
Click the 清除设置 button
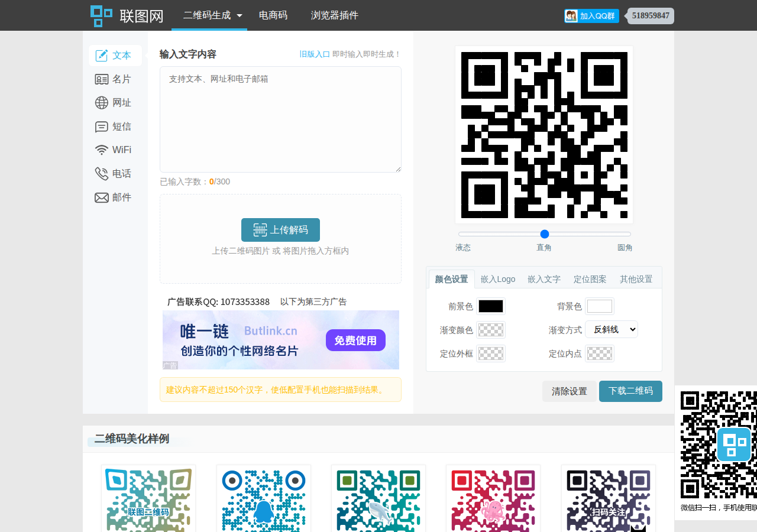pos(570,391)
